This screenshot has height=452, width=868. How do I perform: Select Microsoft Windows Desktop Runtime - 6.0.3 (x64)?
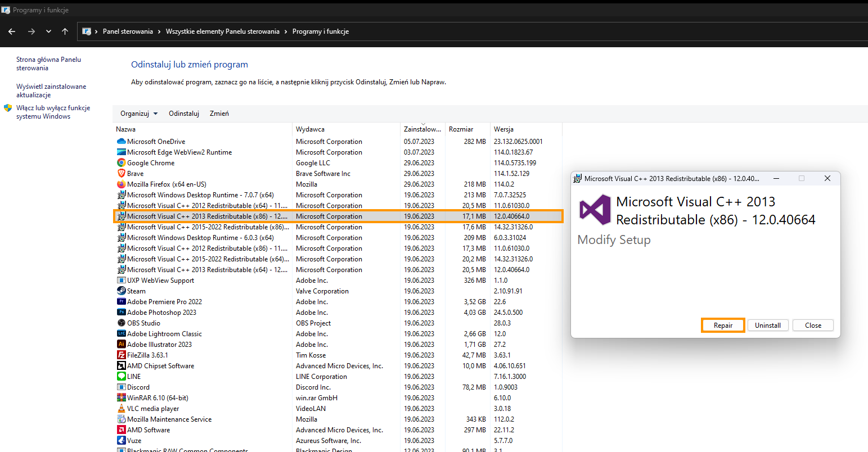(338, 238)
